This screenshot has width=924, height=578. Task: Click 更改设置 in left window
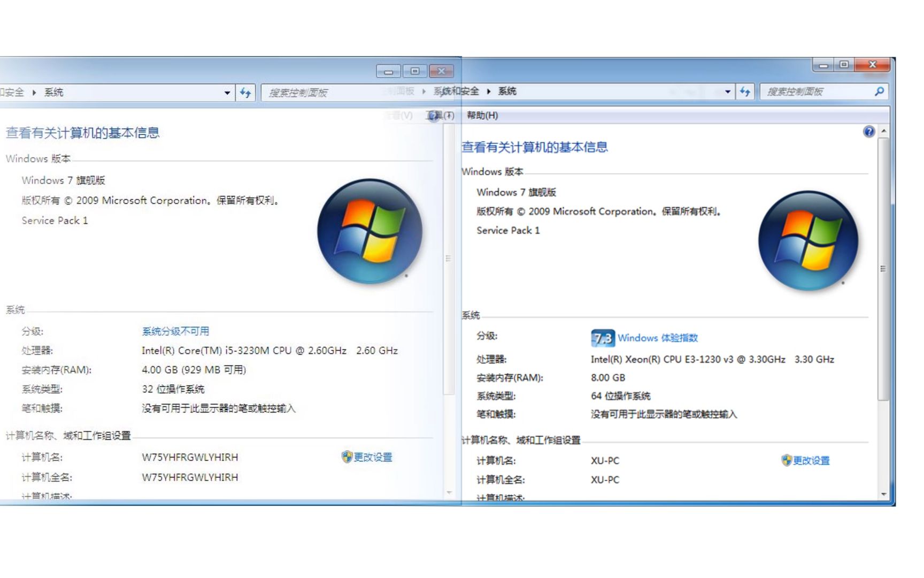373,457
